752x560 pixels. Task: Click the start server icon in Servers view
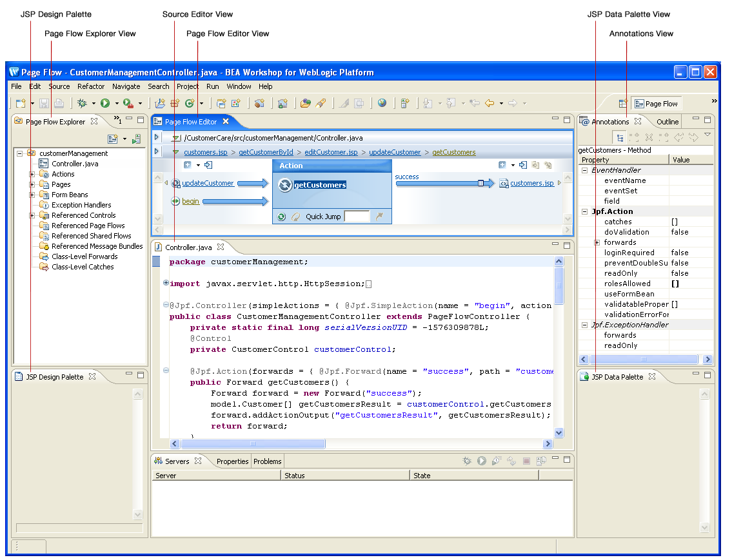coord(482,461)
